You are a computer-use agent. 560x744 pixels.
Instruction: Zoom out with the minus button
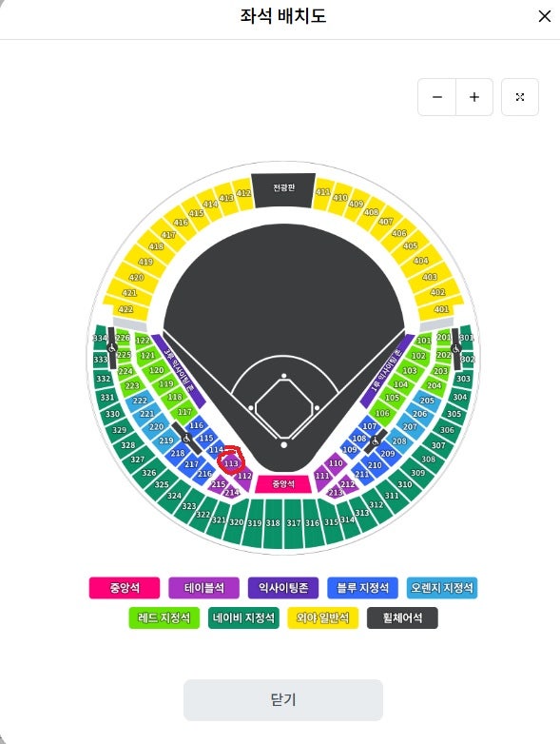pos(436,97)
